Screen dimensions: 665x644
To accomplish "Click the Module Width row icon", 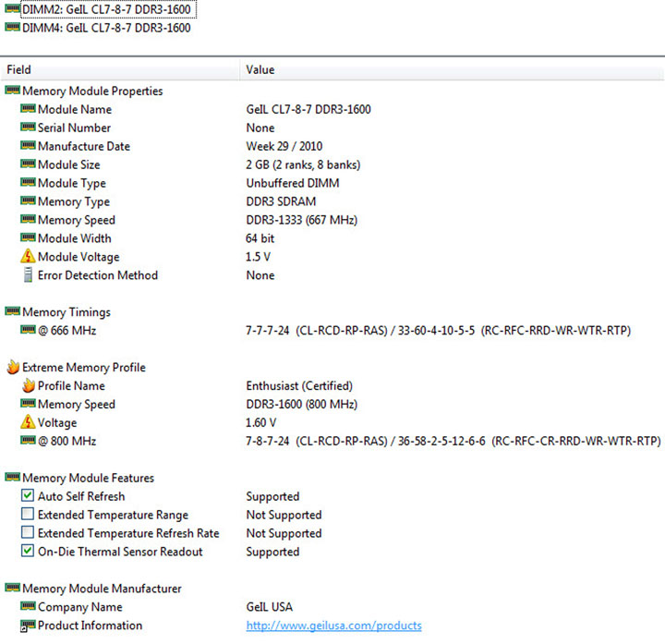I will tap(28, 237).
